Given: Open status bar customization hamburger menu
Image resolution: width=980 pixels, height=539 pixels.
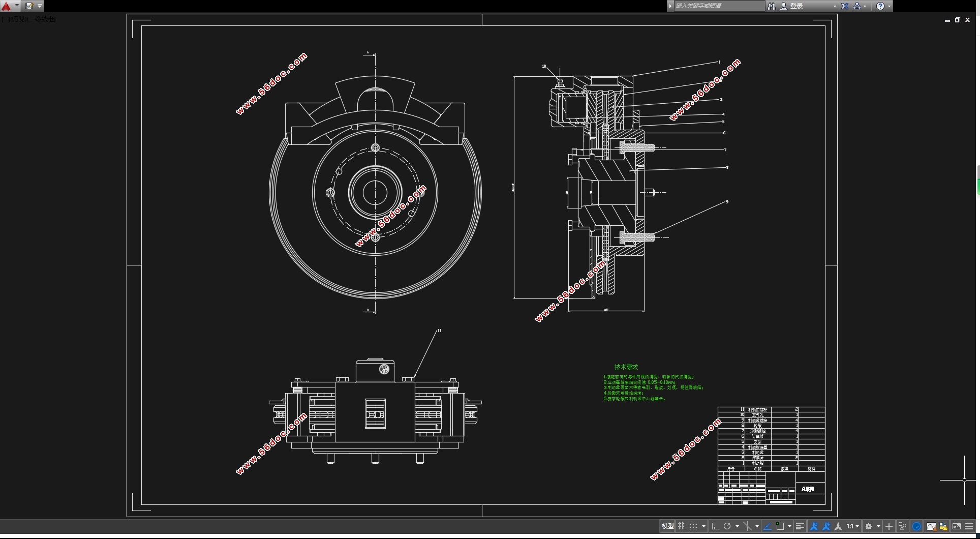Looking at the screenshot, I should coord(969,526).
